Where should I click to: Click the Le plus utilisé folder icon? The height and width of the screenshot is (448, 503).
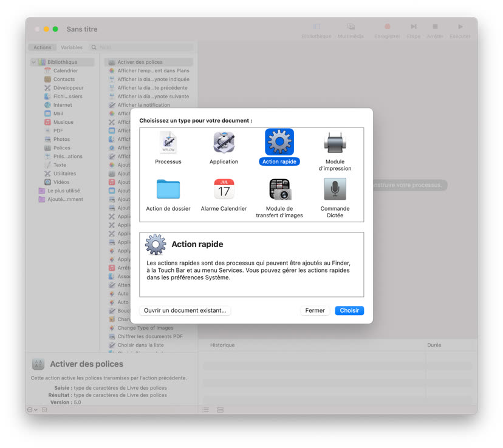tap(42, 191)
